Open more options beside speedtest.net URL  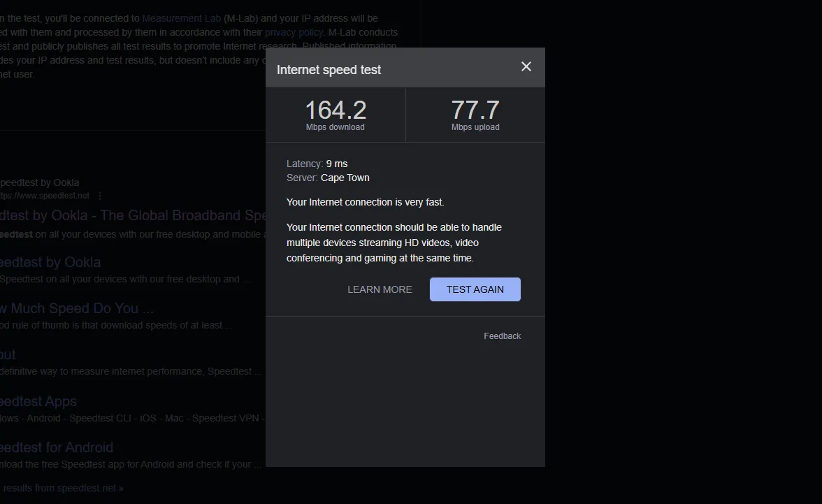tap(100, 196)
